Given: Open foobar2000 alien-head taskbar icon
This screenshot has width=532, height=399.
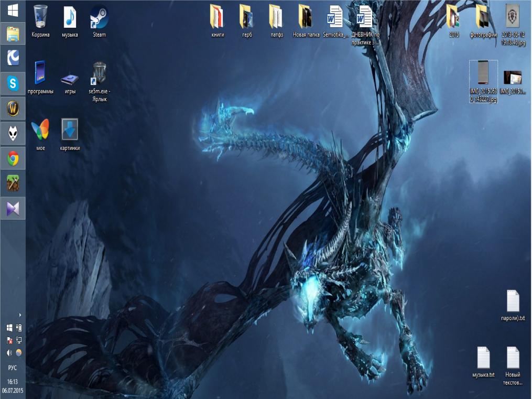Looking at the screenshot, I should tap(13, 134).
